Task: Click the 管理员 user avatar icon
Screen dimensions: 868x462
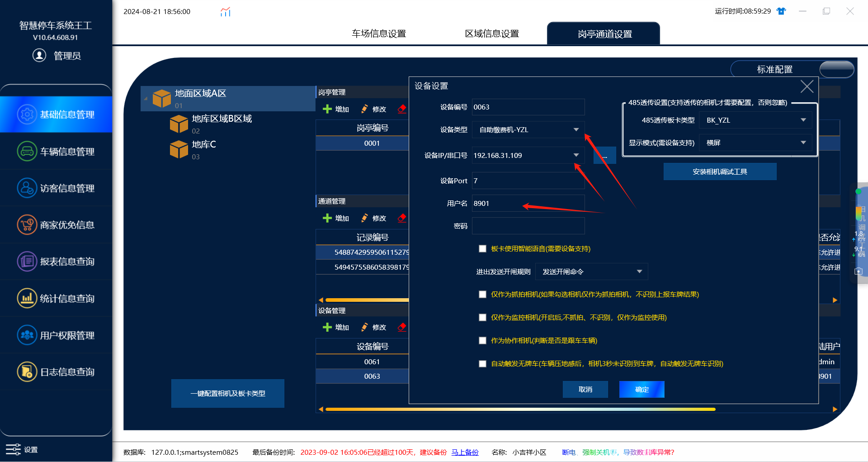Action: pyautogui.click(x=39, y=55)
